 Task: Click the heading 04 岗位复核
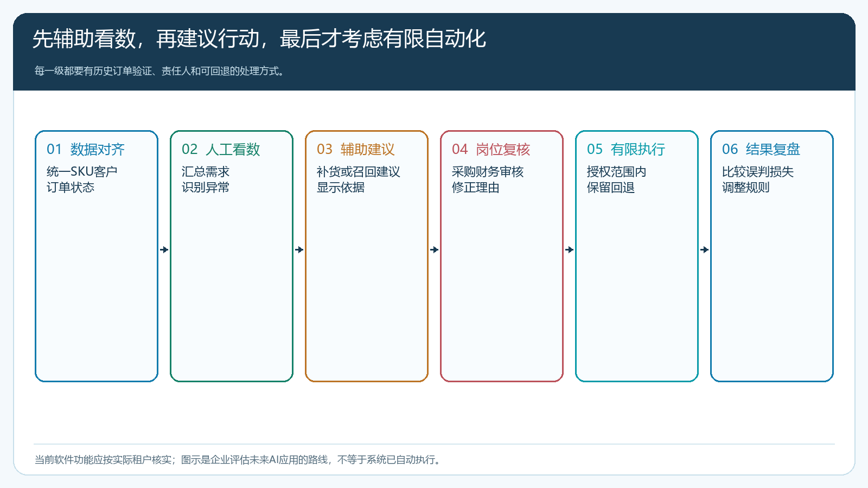click(491, 149)
